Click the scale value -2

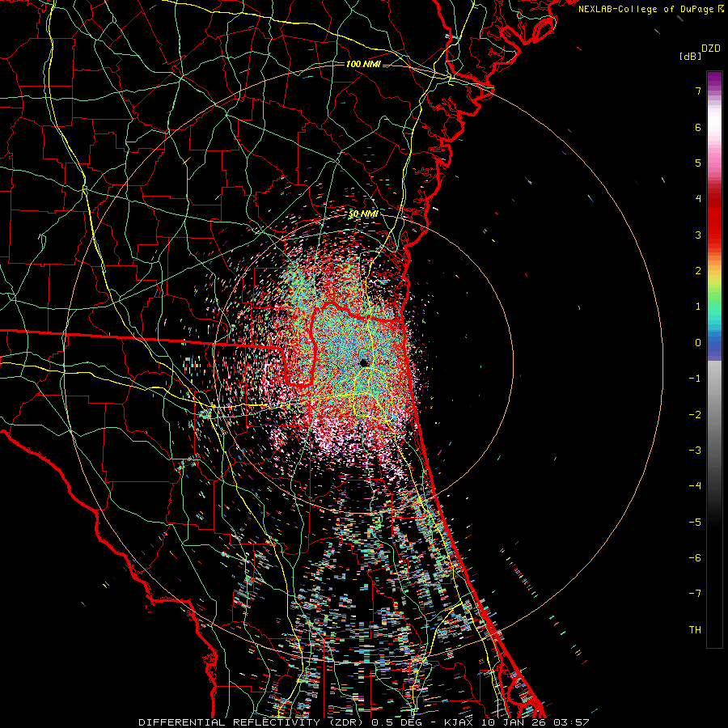pos(695,415)
